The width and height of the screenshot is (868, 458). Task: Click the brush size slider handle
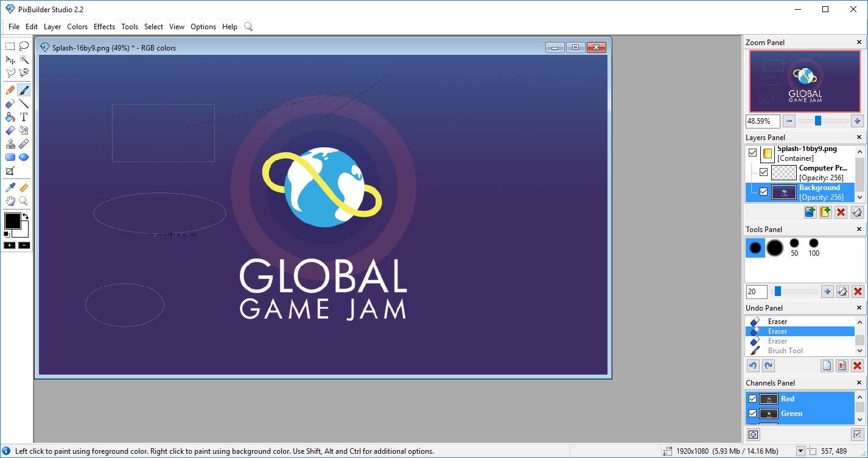click(x=777, y=292)
